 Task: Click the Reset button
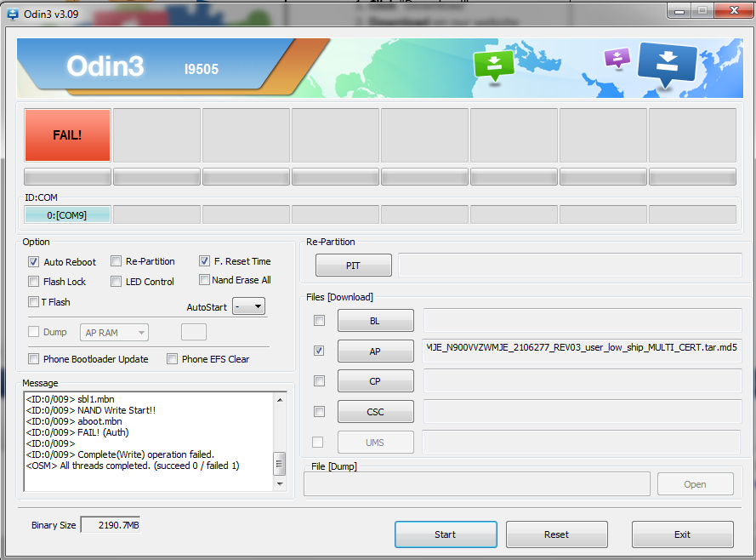click(x=557, y=534)
